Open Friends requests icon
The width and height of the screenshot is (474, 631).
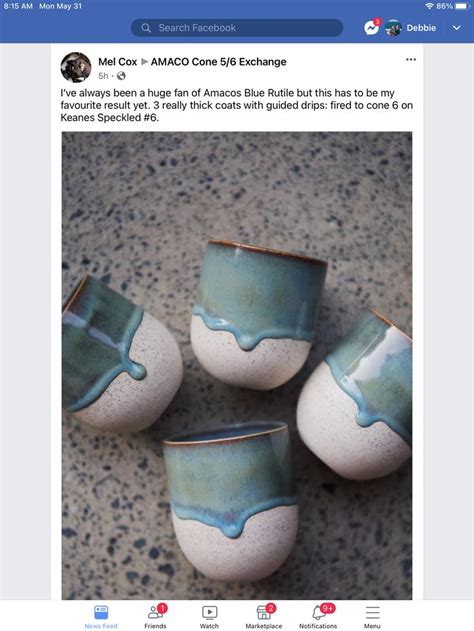tap(156, 612)
